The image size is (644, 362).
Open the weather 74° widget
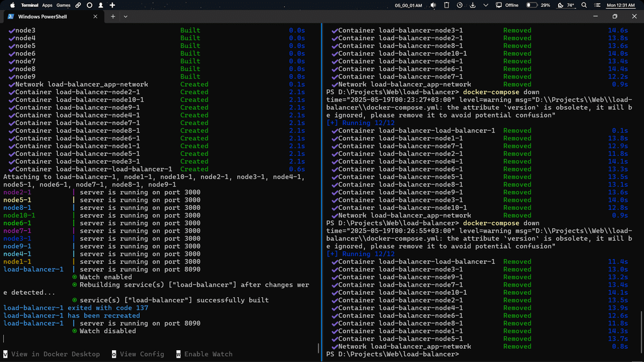(565, 5)
